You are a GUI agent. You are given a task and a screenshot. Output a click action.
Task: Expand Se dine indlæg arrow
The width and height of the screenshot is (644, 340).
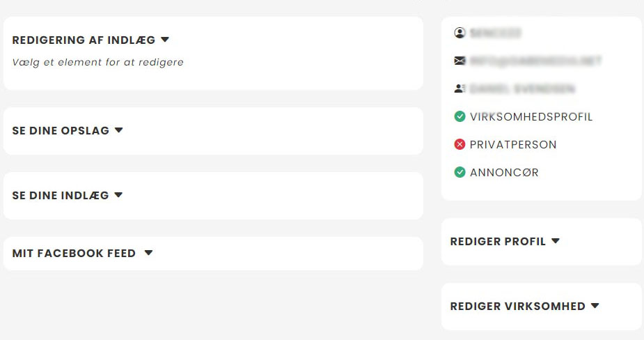(x=118, y=195)
